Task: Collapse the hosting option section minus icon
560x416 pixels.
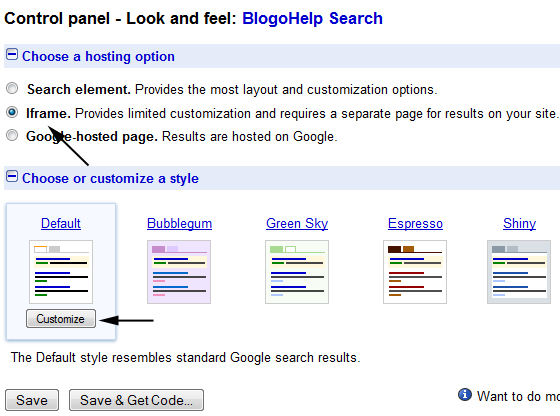Action: pyautogui.click(x=12, y=55)
